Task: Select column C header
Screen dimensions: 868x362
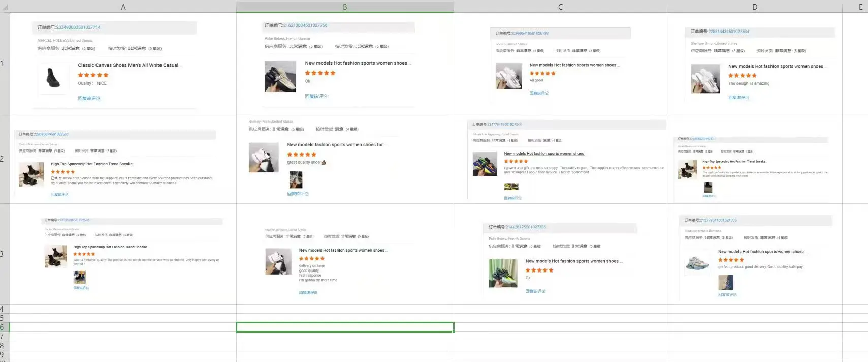Action: point(560,7)
